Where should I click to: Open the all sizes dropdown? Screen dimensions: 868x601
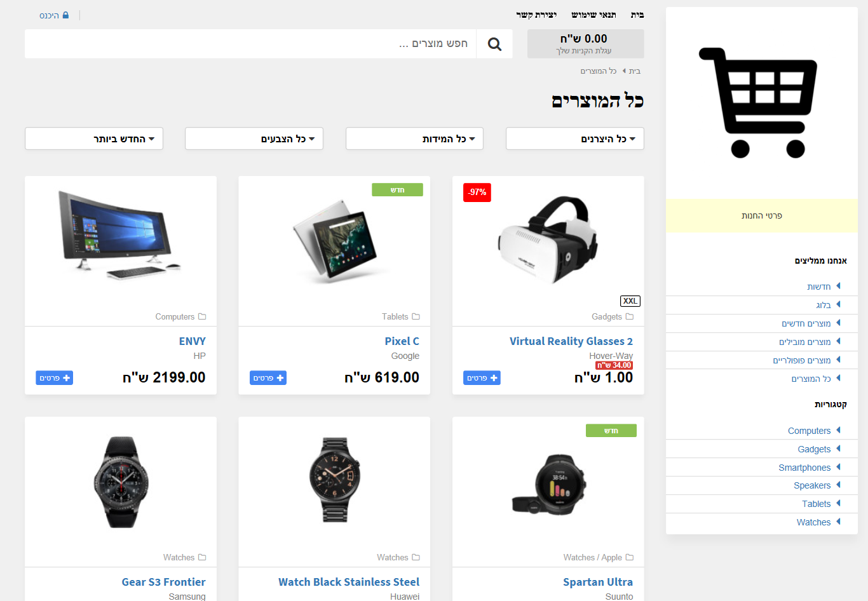(414, 139)
